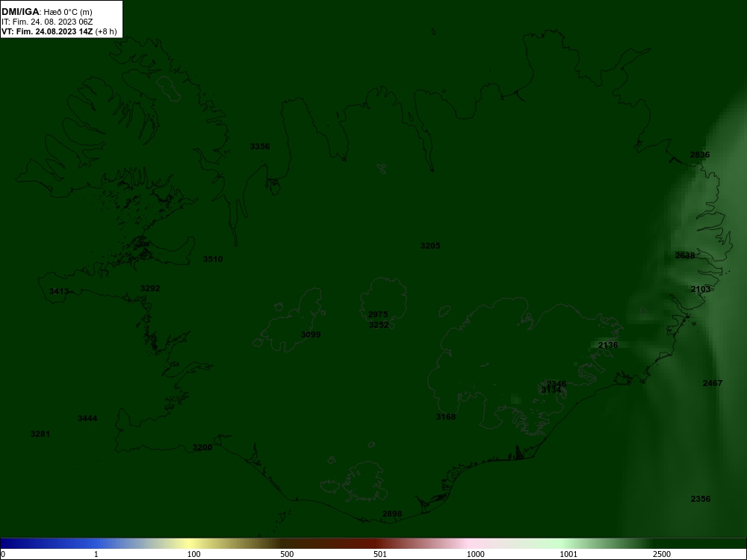The height and width of the screenshot is (560, 747).
Task: Click the 2136 height label
Action: [x=608, y=345]
